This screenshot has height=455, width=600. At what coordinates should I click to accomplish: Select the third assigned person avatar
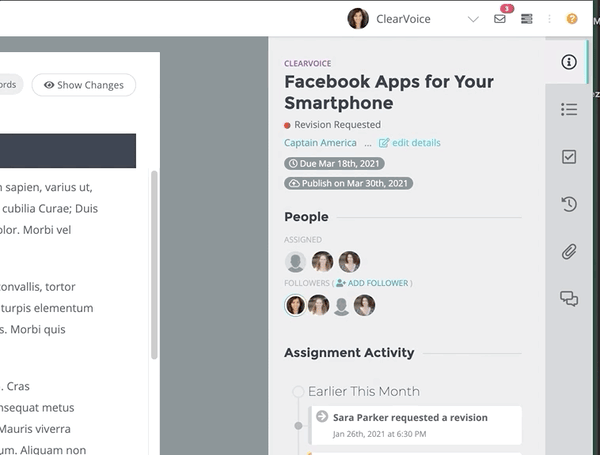[349, 262]
